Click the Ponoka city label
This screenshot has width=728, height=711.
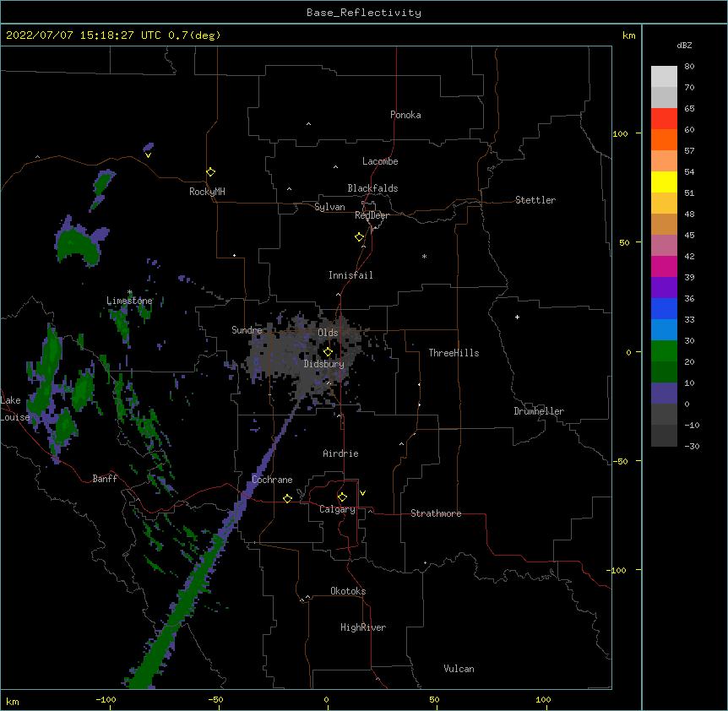pyautogui.click(x=405, y=115)
